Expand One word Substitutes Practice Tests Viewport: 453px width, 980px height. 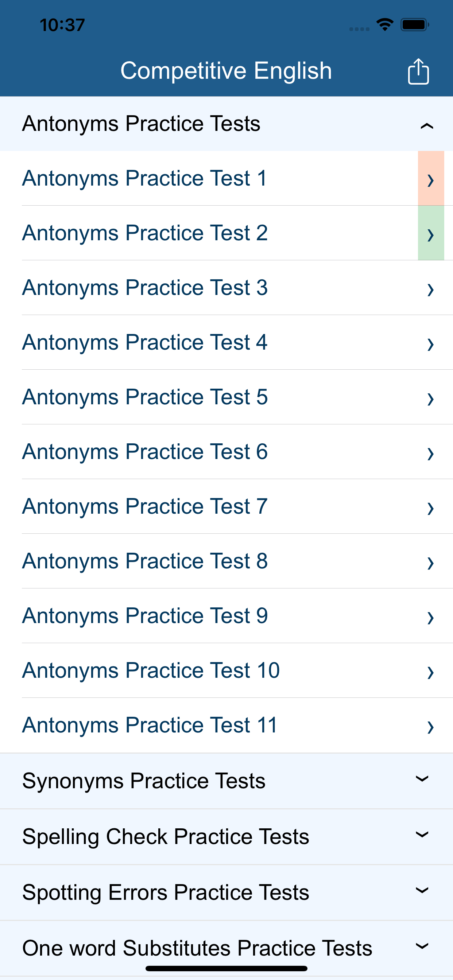point(422,946)
